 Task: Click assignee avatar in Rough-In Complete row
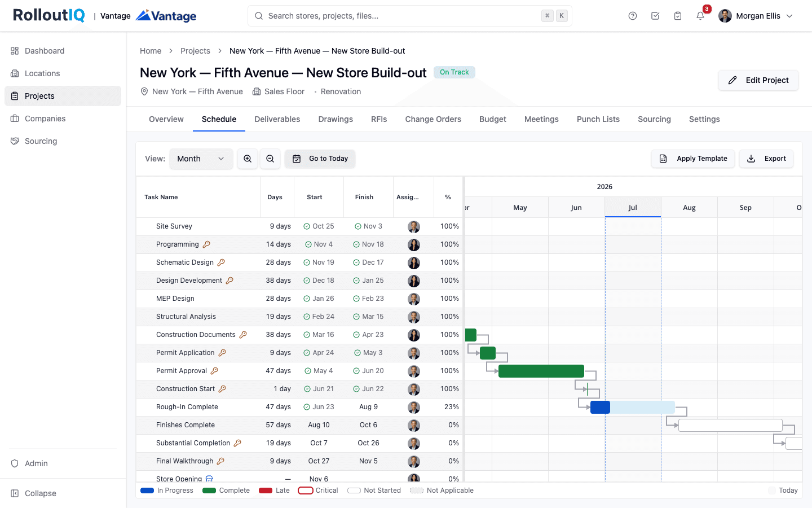[x=414, y=407]
